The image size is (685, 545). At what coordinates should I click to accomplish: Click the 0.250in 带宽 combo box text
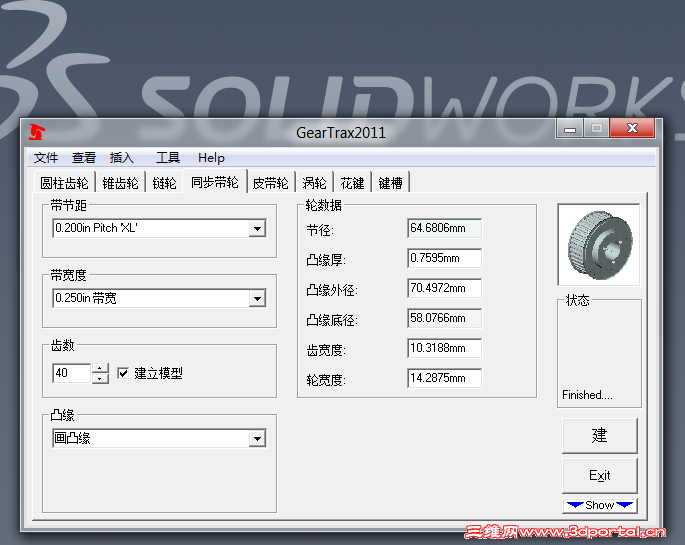86,298
